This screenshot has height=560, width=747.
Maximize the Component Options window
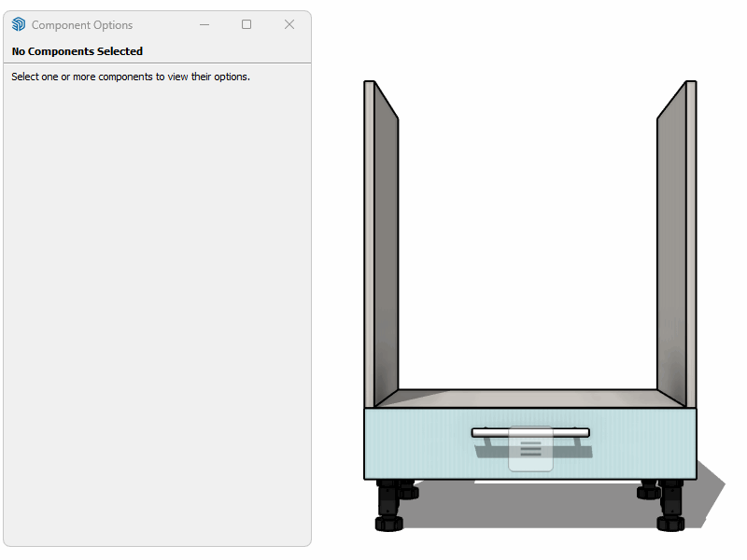[247, 25]
